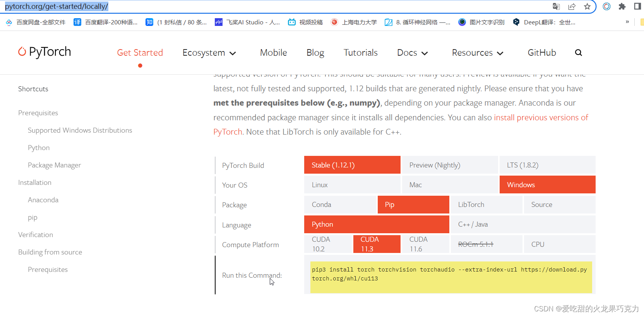
Task: Click the blue circular extension icon
Action: [606, 6]
